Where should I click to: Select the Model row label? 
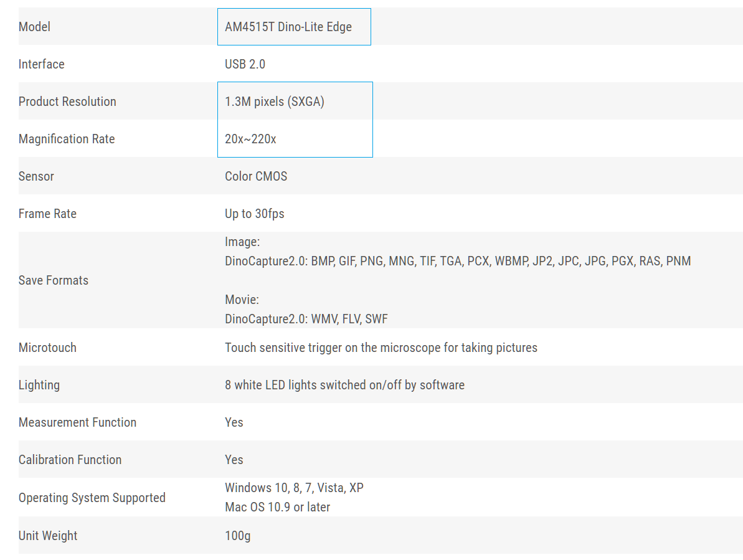click(34, 27)
